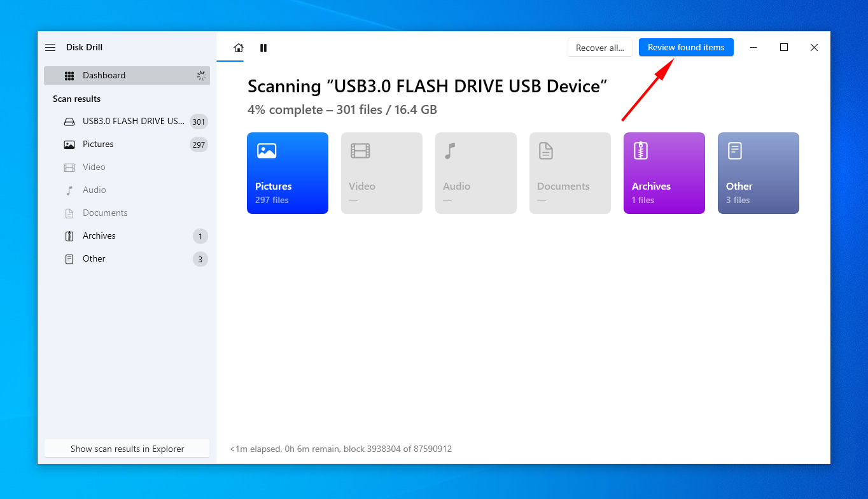Image resolution: width=868 pixels, height=499 pixels.
Task: Click the document icon beside Documents in sidebar
Action: [69, 213]
